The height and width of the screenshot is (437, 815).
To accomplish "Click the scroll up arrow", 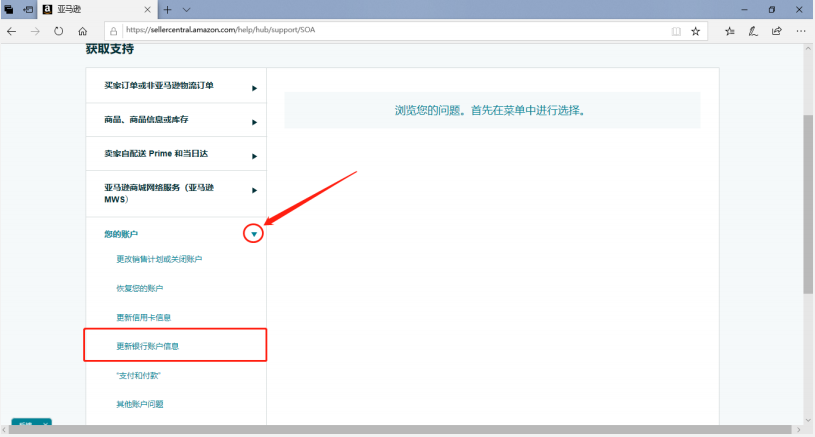I will tap(808, 48).
